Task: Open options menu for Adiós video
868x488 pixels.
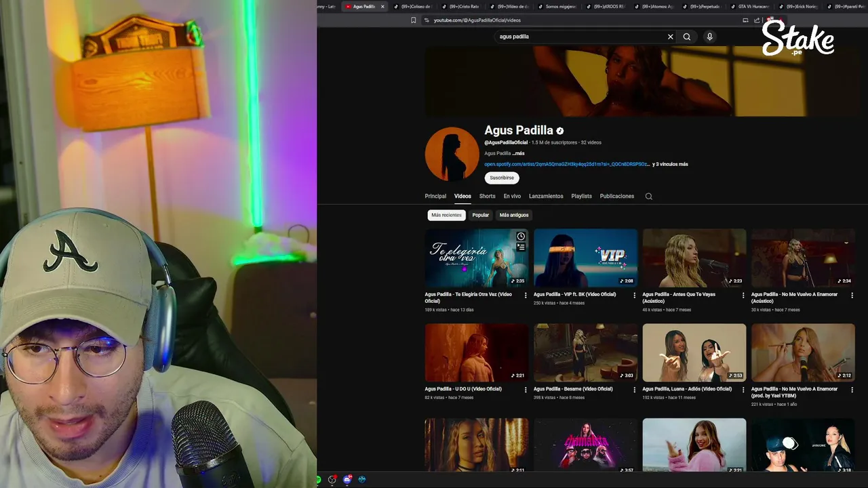Action: pyautogui.click(x=743, y=390)
